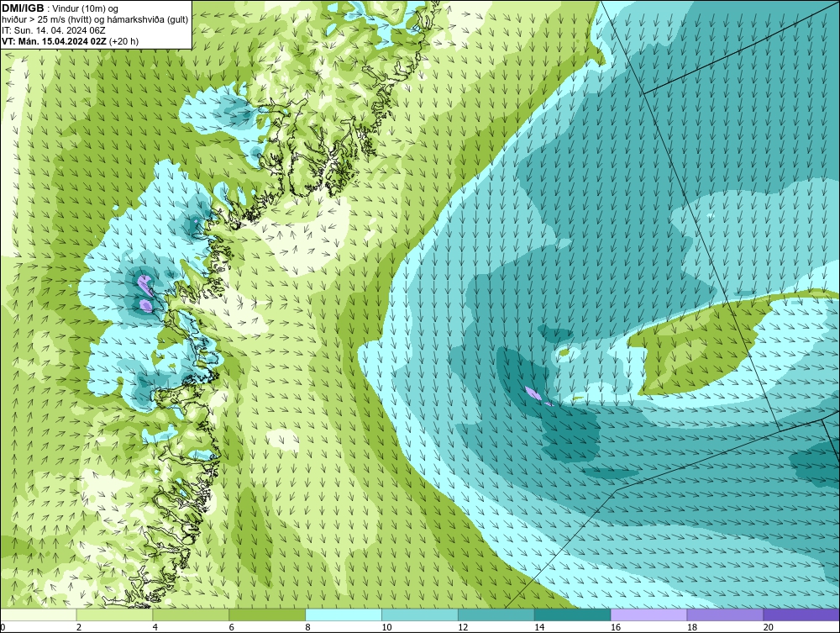Click the palest 0–2 m/s legend swatch

pos(39,615)
